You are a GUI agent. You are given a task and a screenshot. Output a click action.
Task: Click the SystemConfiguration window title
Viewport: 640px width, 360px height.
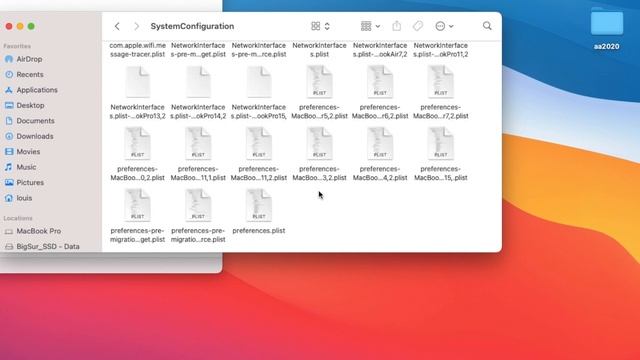[x=192, y=26]
